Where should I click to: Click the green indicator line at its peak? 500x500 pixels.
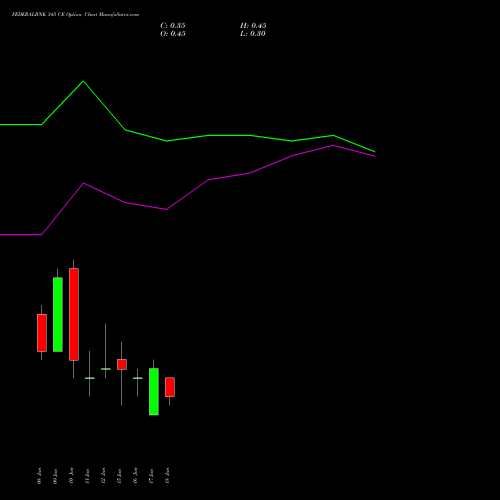click(x=83, y=81)
